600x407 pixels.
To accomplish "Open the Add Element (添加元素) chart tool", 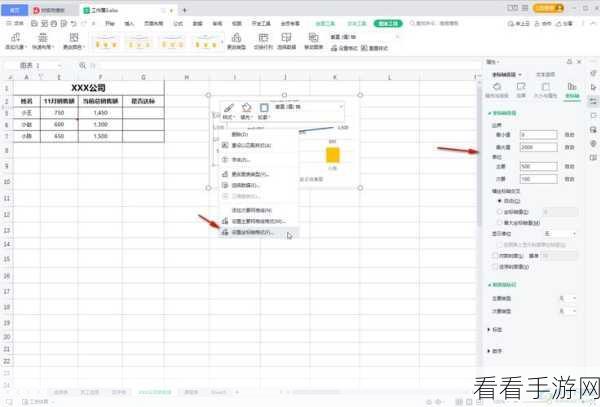I will pos(15,41).
